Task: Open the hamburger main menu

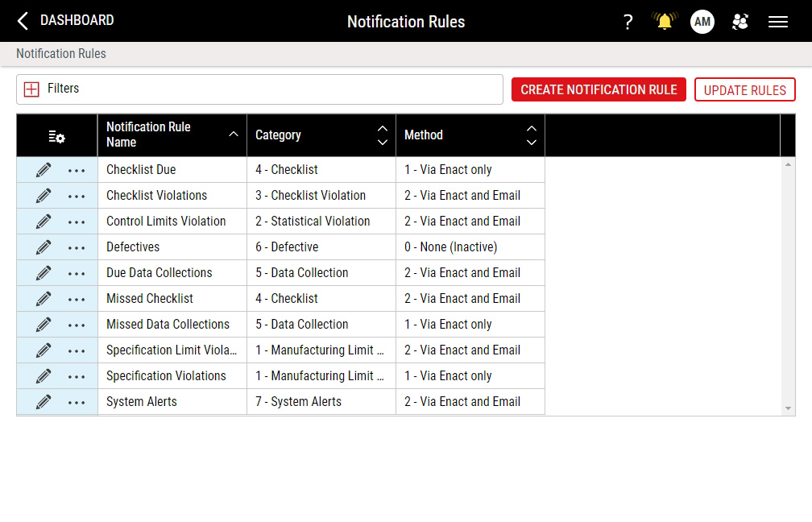Action: click(x=778, y=22)
